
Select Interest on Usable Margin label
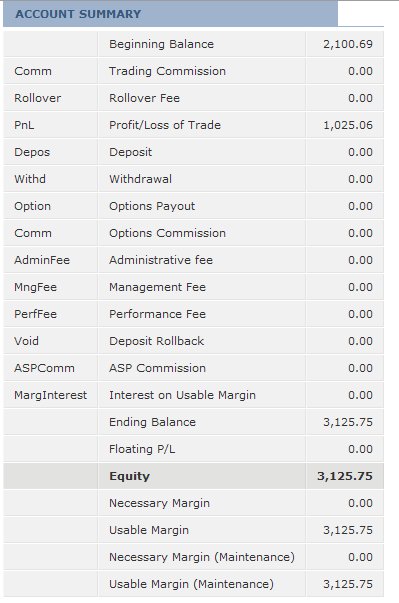tap(182, 395)
